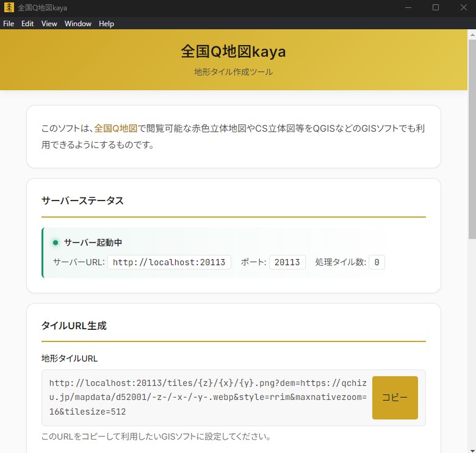Follow the 全国Q地図 hyperlink

116,128
